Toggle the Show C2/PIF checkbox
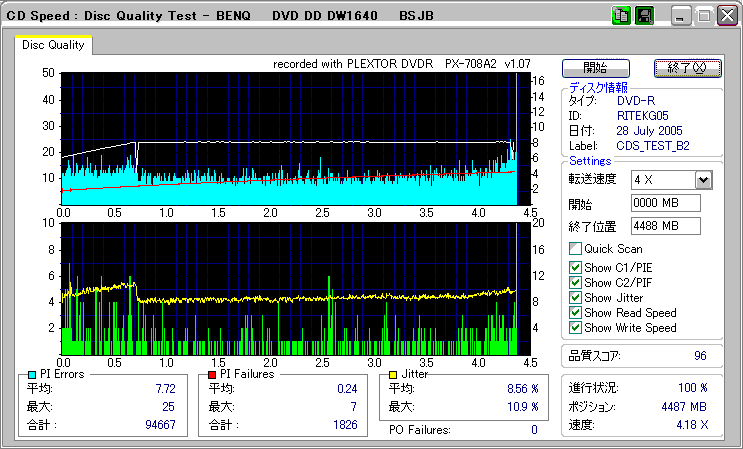 pos(575,282)
